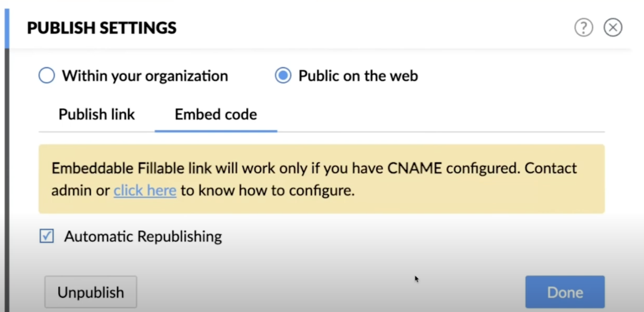Image resolution: width=644 pixels, height=312 pixels.
Task: Switch to the Embed code tab
Action: click(216, 114)
